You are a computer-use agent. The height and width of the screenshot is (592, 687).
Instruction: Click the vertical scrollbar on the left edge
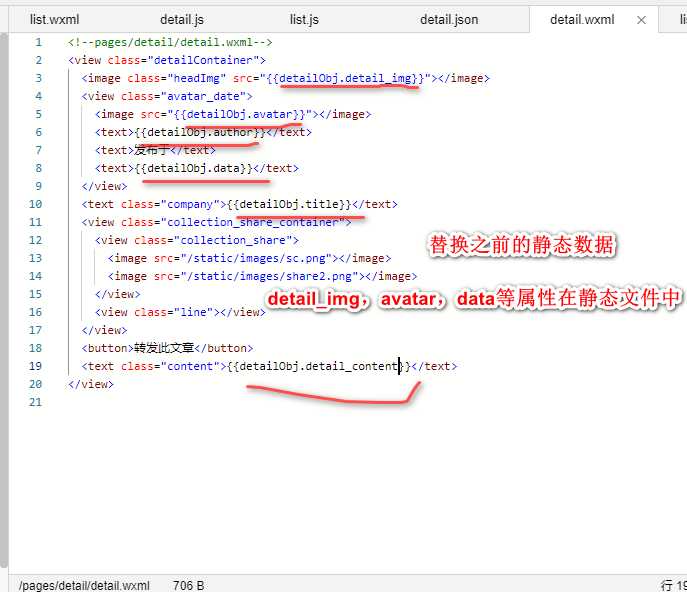tap(4, 300)
